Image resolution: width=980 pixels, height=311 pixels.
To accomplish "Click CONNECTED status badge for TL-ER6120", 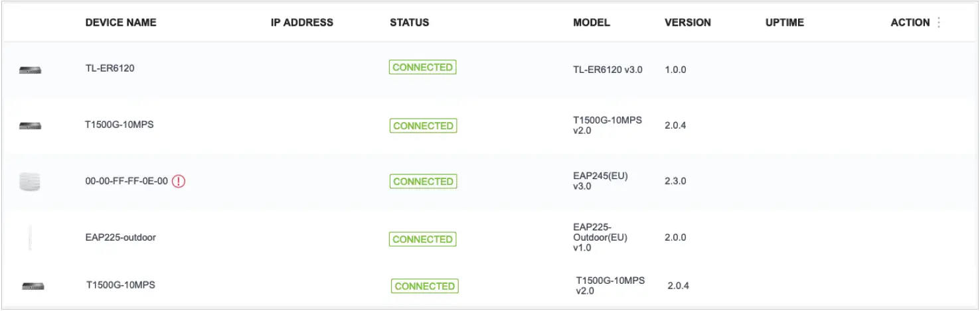I will pyautogui.click(x=422, y=67).
